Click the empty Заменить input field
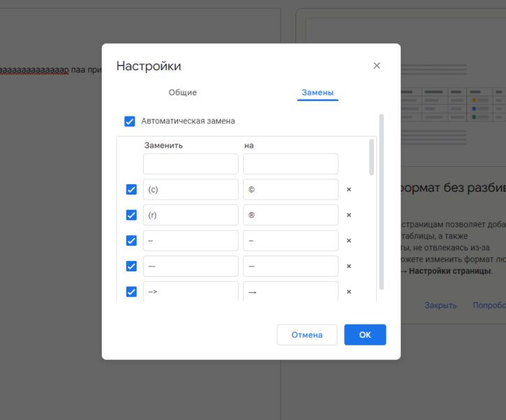 coord(191,164)
